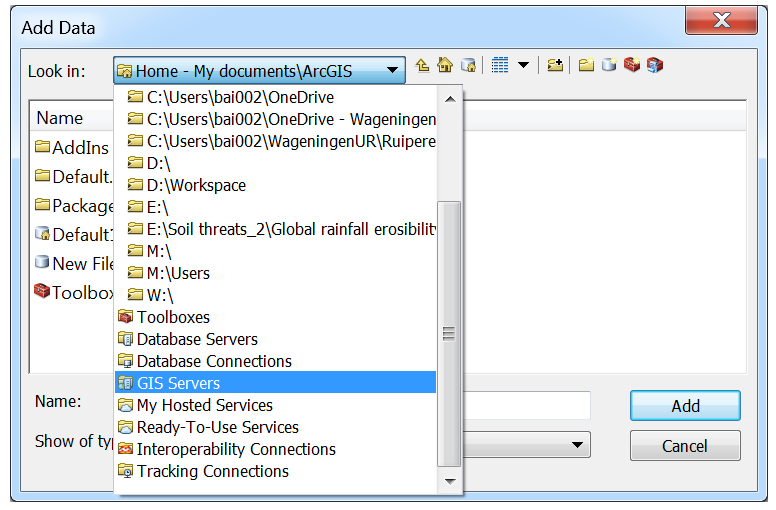Click the Connect To Folder icon
The width and height of the screenshot is (776, 510).
(555, 66)
